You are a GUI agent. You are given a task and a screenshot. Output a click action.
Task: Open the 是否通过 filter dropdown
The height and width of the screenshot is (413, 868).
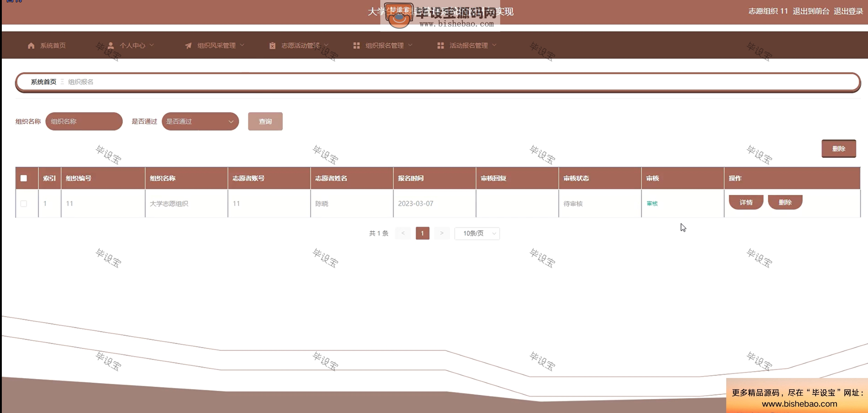pos(200,121)
